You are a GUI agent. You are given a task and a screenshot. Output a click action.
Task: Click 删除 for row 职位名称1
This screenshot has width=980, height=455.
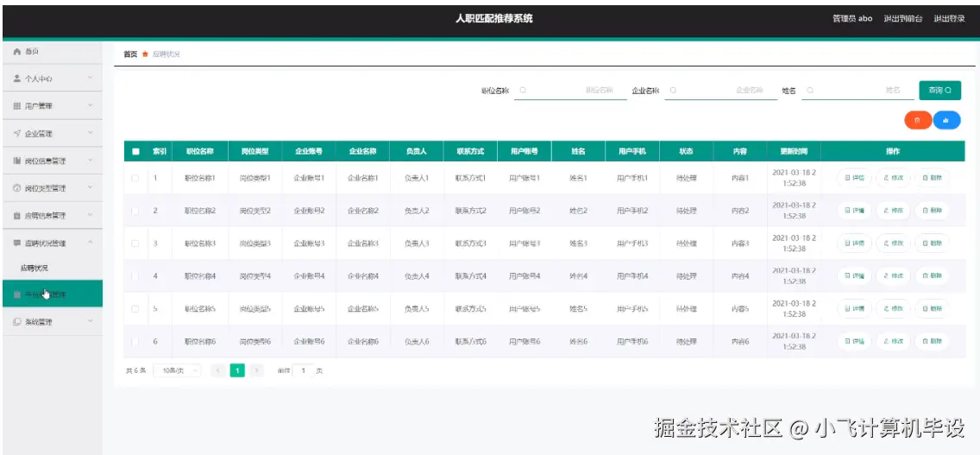(x=932, y=179)
